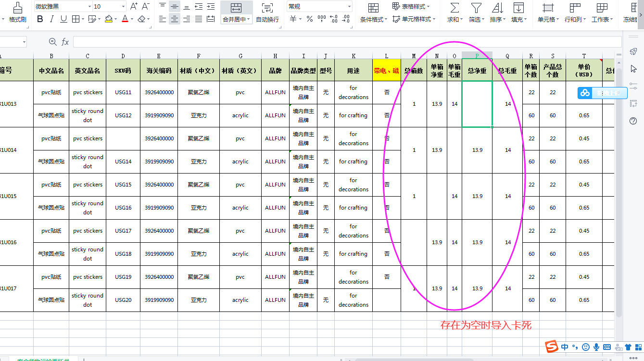
Task: Click the Sogou input method logo
Action: click(x=551, y=347)
